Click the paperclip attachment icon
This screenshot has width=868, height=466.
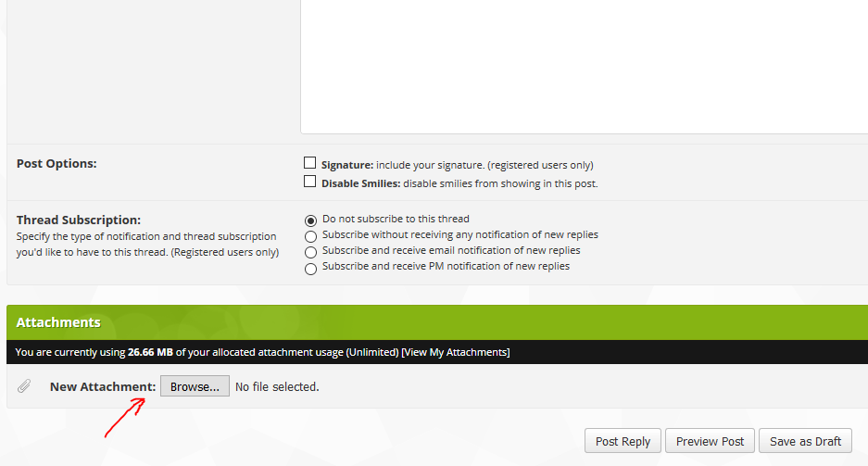coord(24,386)
